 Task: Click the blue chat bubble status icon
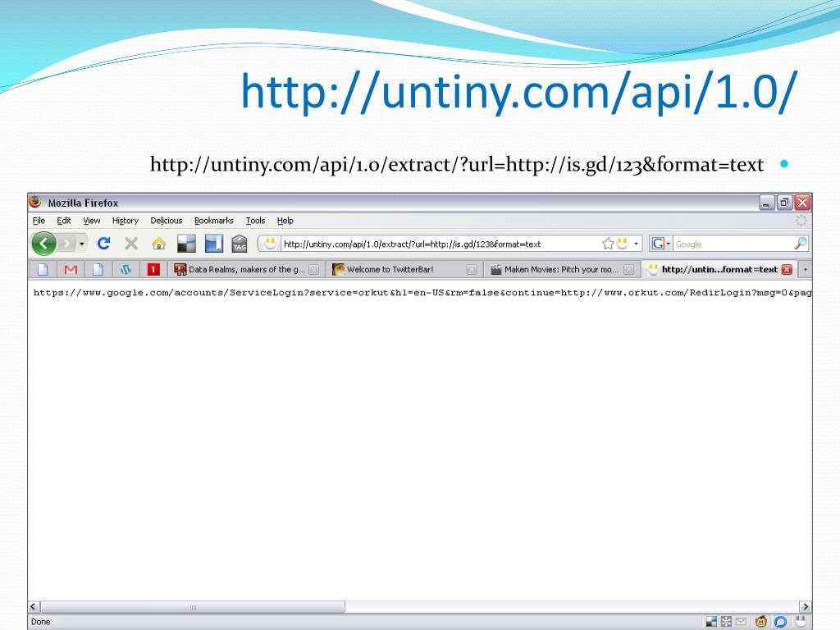coord(781,622)
